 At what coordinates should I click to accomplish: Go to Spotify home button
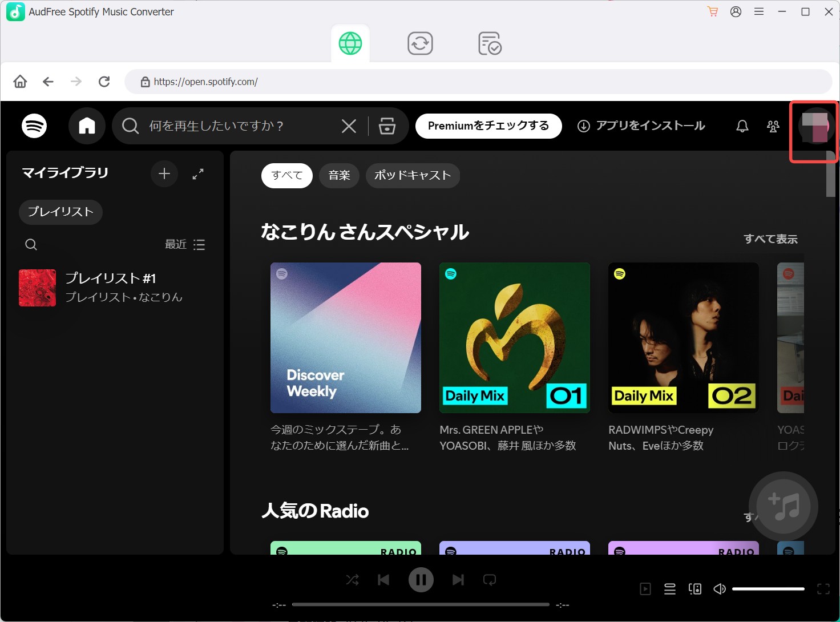[x=87, y=126]
